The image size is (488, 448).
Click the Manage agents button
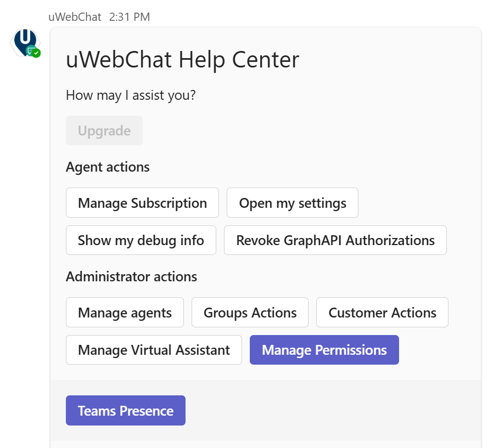click(x=125, y=312)
